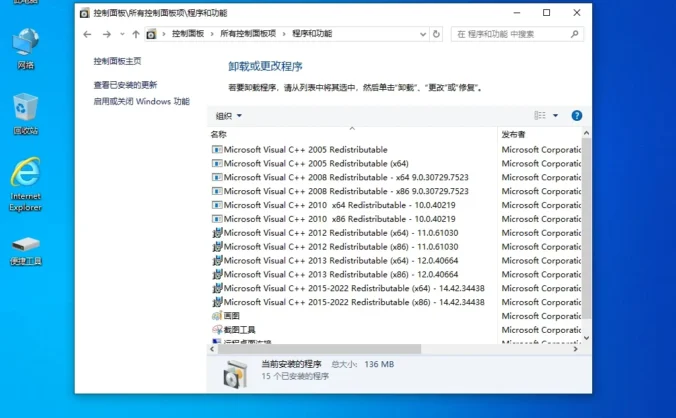This screenshot has height=418, width=676.
Task: Click icon of Visual C++ 2005 Redistributable (x64)
Action: 217,163
